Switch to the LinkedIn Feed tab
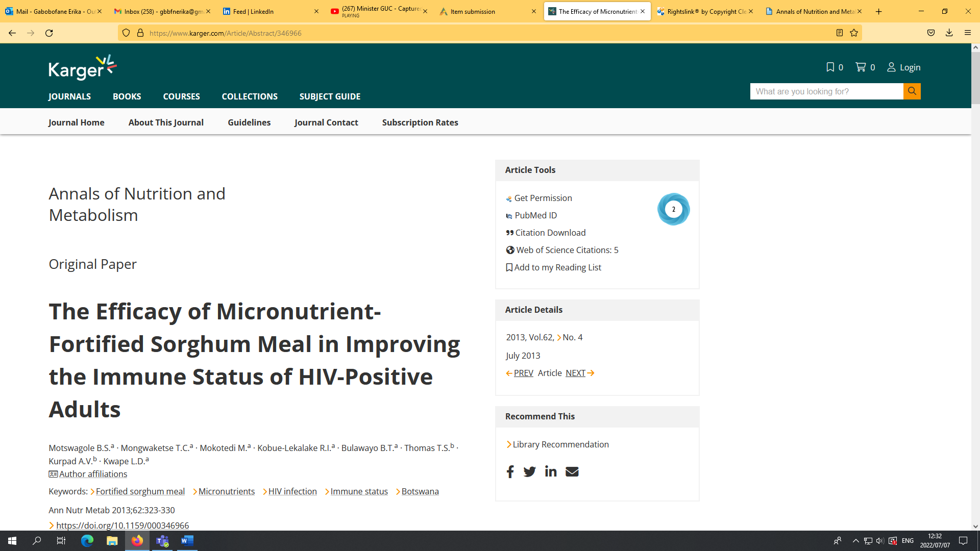 271,11
